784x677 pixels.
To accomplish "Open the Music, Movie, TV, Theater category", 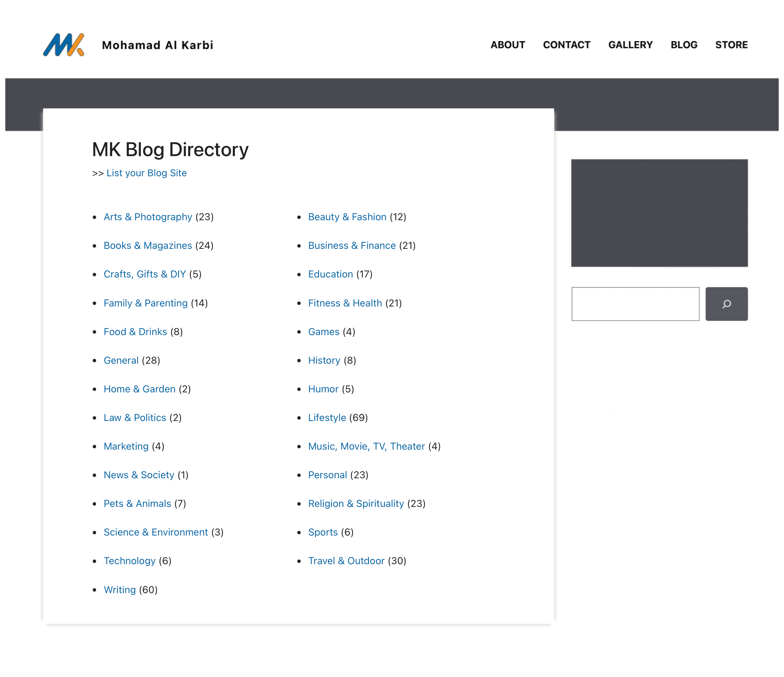I will pos(367,446).
